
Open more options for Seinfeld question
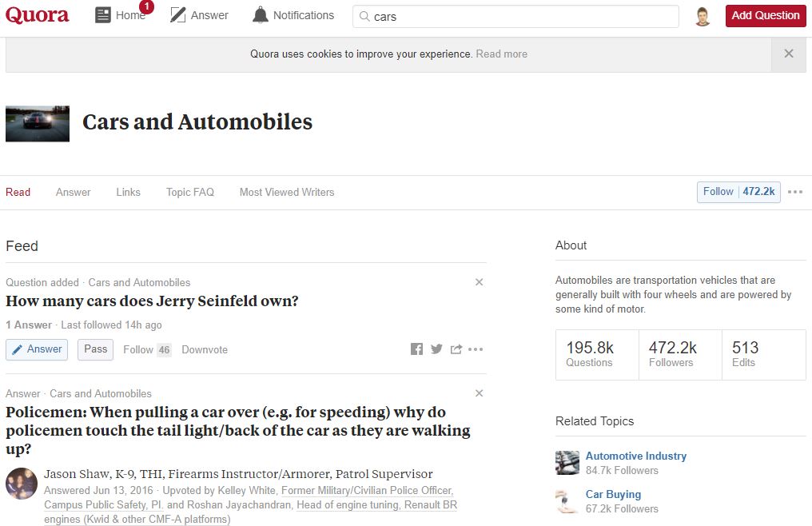tap(476, 349)
